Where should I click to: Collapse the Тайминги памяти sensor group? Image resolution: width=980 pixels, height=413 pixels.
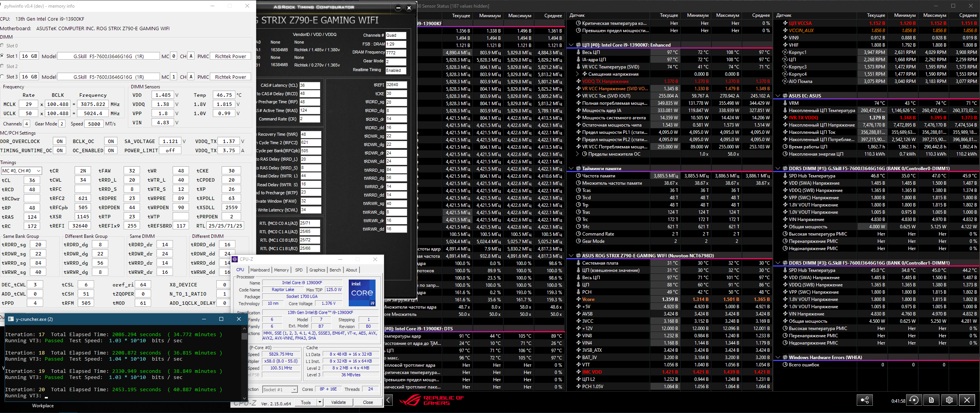tap(571, 168)
